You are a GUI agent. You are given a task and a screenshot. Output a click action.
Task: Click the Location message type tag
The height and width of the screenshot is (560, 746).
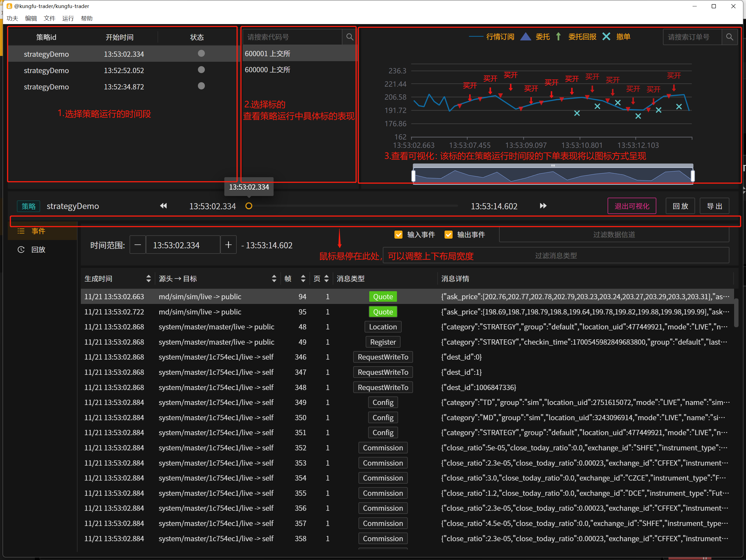383,327
